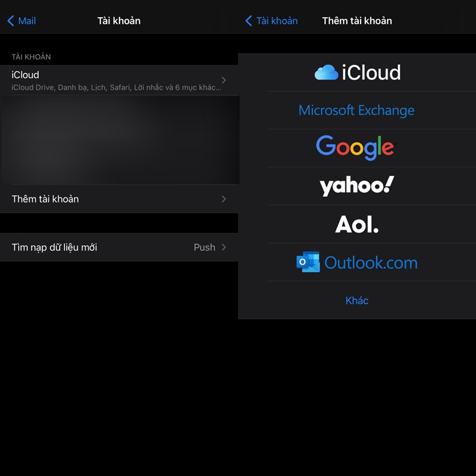Viewport: 476px width, 476px height.
Task: Open the iCloud account row
Action: [113, 80]
